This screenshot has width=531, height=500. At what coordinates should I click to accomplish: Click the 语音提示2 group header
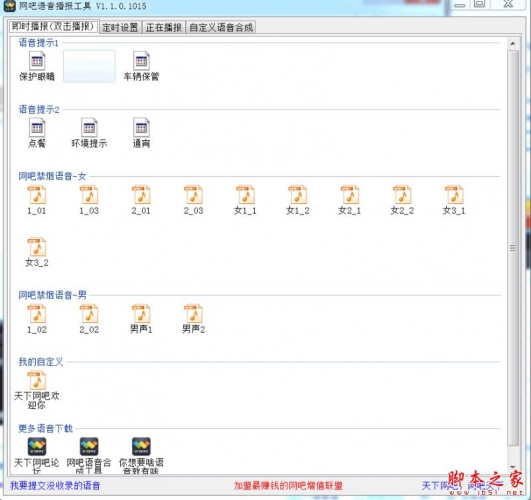[x=39, y=109]
